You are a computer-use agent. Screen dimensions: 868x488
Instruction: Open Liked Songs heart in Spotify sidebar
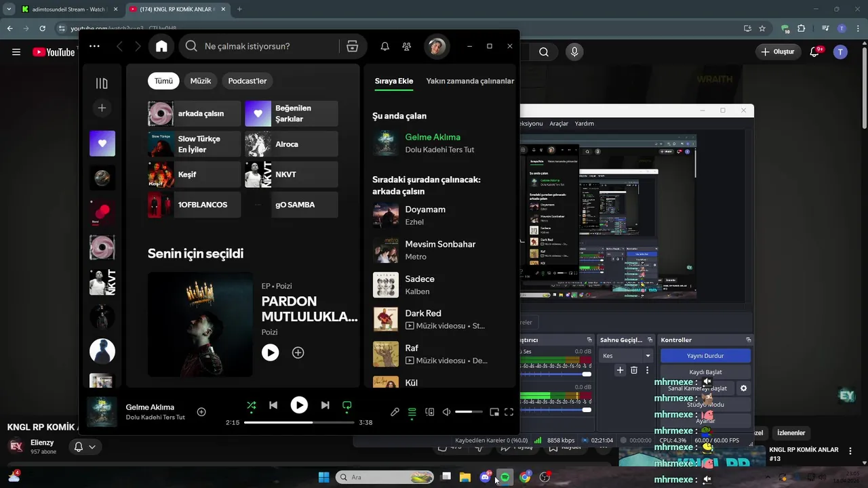(102, 144)
